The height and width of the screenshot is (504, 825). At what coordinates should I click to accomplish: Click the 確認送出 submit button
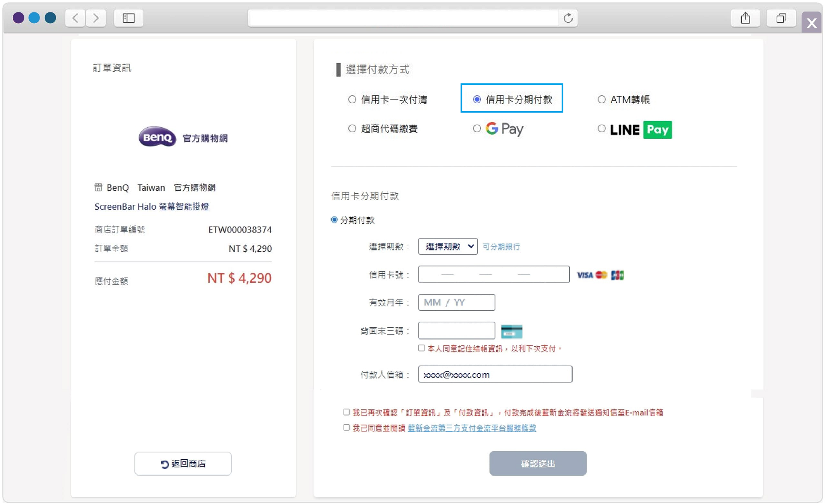coord(537,463)
